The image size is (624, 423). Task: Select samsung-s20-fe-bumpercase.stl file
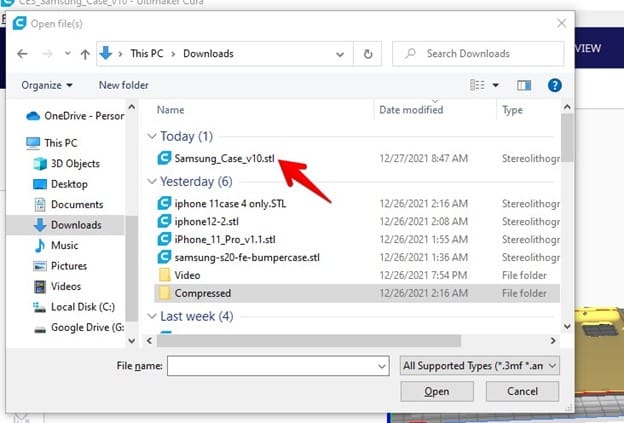point(247,257)
